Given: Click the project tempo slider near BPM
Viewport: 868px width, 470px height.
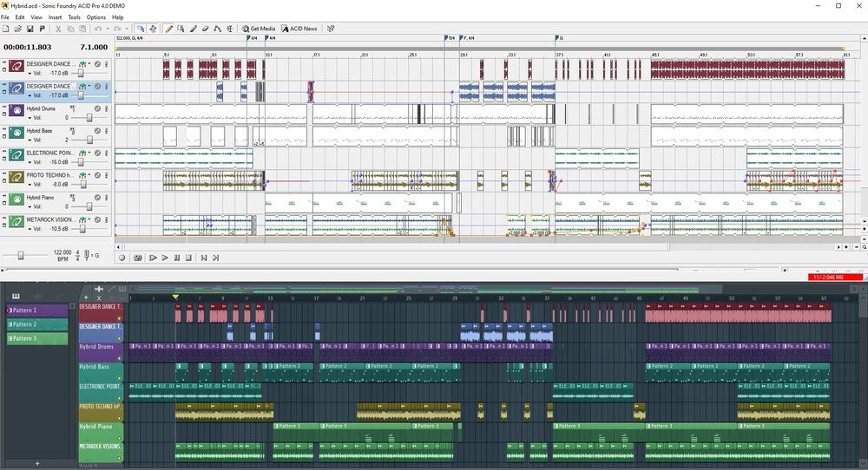Looking at the screenshot, I should (x=21, y=255).
